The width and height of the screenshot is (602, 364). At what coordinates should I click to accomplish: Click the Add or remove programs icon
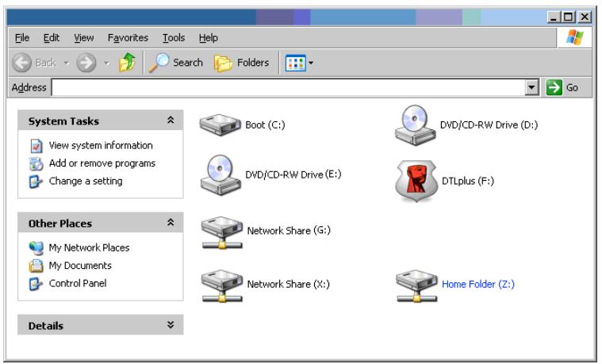[x=36, y=163]
